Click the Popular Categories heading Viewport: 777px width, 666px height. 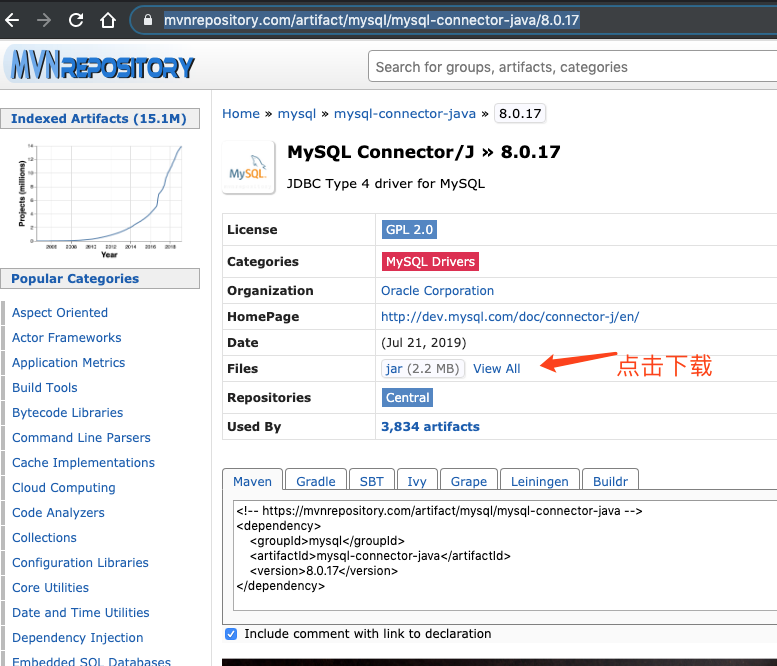pos(75,278)
